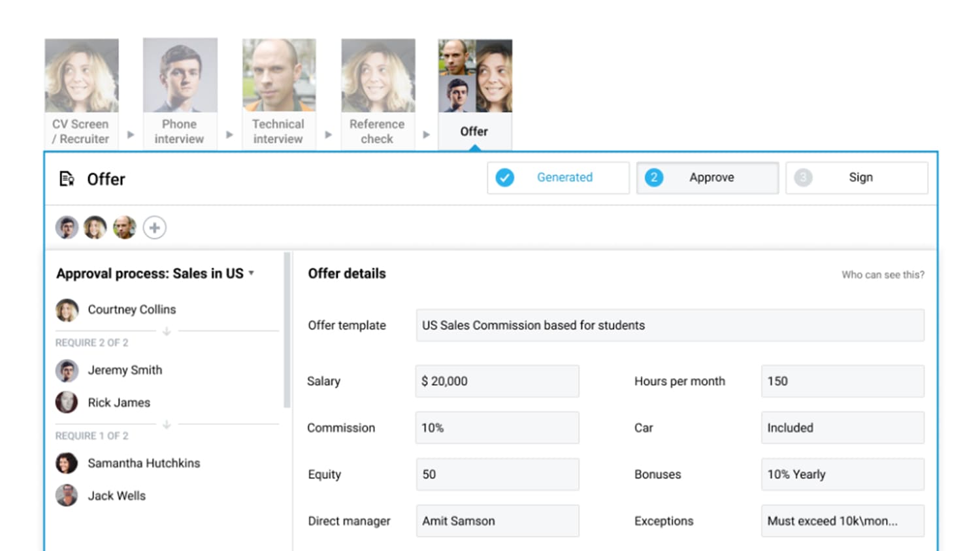This screenshot has width=980, height=551.
Task: Click first participant avatar beside plus icon
Action: (x=67, y=227)
